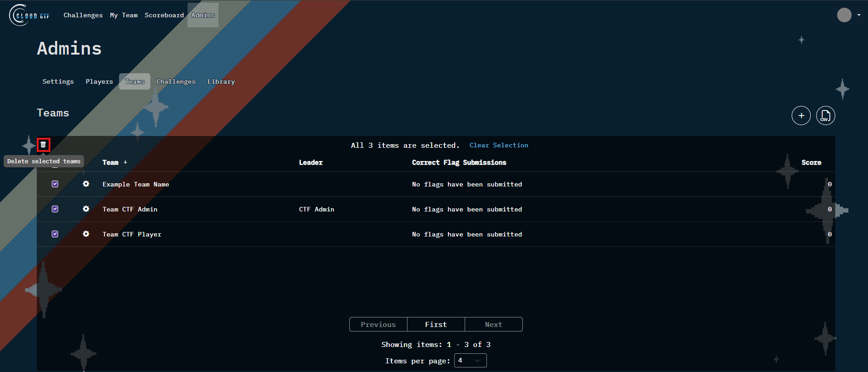This screenshot has height=372, width=868.
Task: Uncheck the Example Team Name checkbox
Action: point(55,184)
